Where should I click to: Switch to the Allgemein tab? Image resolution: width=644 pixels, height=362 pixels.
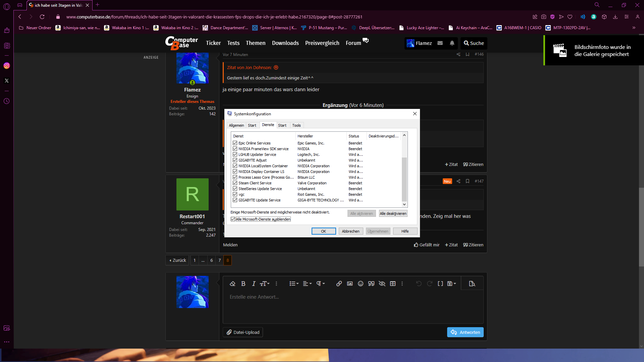click(236, 125)
